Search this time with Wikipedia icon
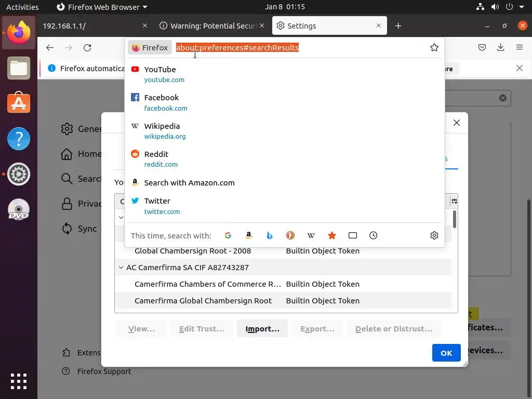This screenshot has width=532, height=399. pos(311,235)
